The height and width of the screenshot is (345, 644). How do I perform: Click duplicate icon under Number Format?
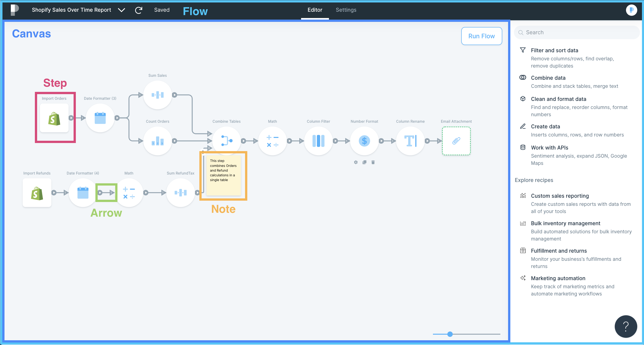point(365,162)
